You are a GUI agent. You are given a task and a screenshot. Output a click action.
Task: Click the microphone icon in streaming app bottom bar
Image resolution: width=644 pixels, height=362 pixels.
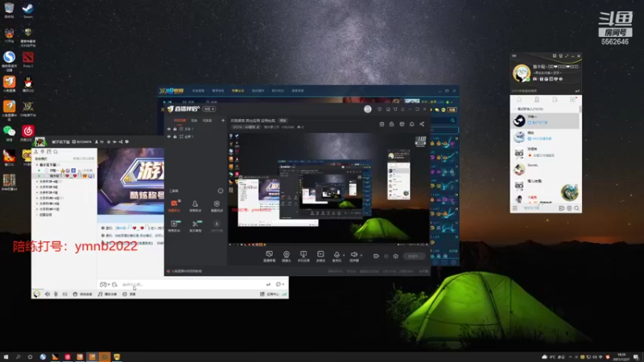336,256
